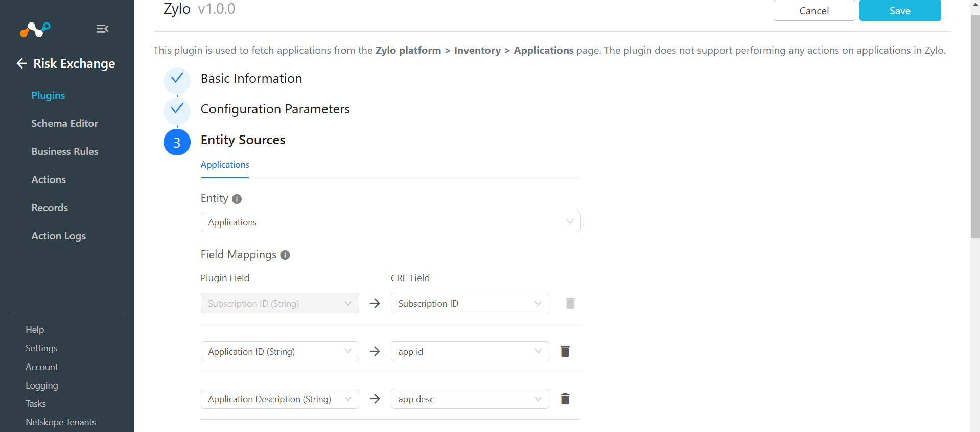The image size is (980, 432).
Task: Open app desc CRE field dropdown
Action: pyautogui.click(x=470, y=399)
